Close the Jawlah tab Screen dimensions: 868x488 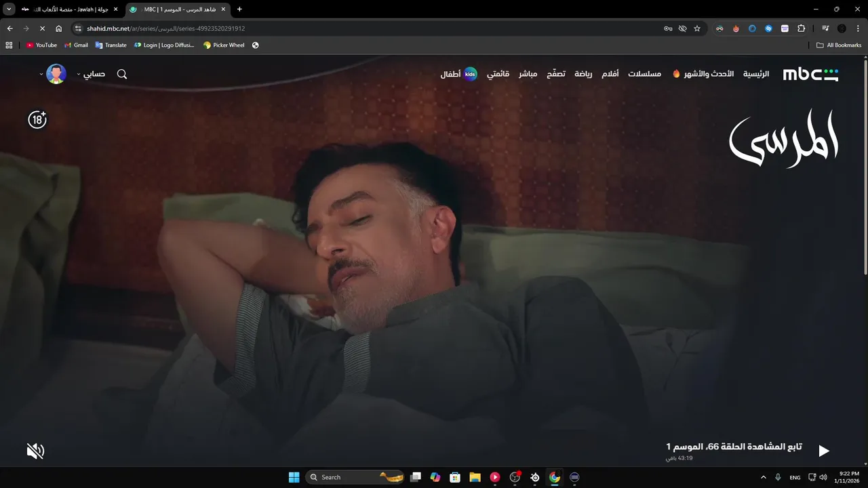115,9
